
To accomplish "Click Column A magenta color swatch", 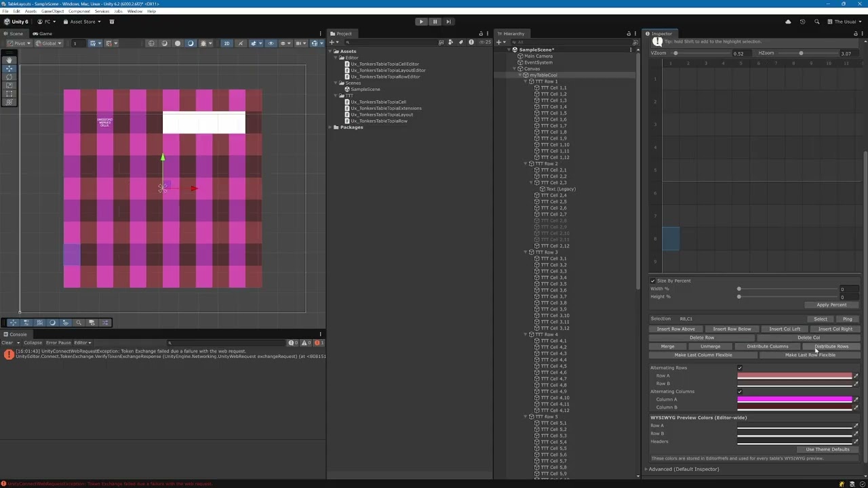I will click(x=794, y=399).
